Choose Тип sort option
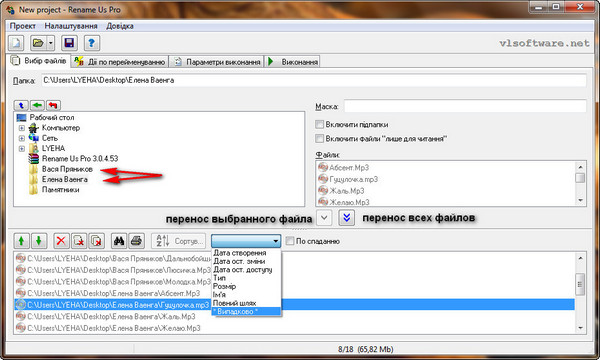 [x=246, y=278]
